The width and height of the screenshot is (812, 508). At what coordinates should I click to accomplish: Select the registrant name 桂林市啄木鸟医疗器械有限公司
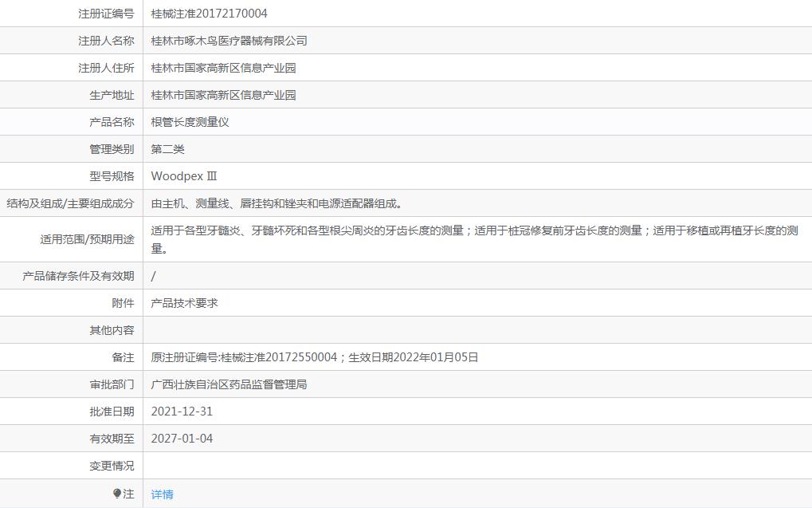tap(229, 41)
